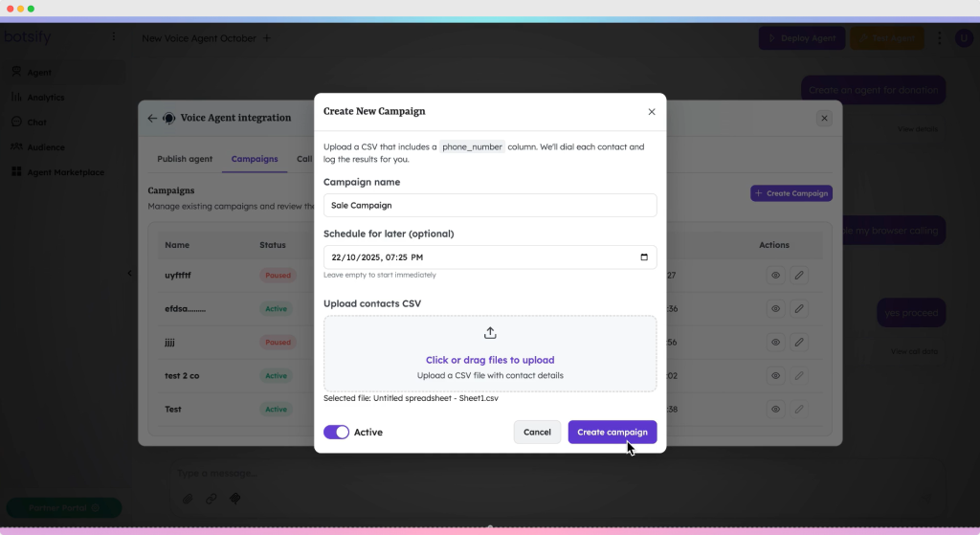The image size is (980, 535).
Task: Open the schedule date-time field
Action: (x=490, y=256)
